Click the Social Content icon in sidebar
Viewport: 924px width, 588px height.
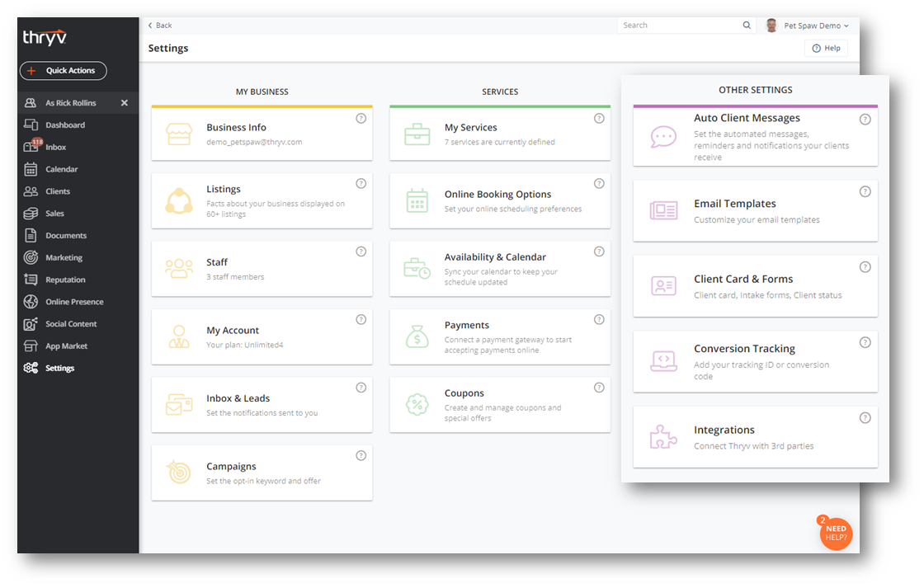coord(31,323)
